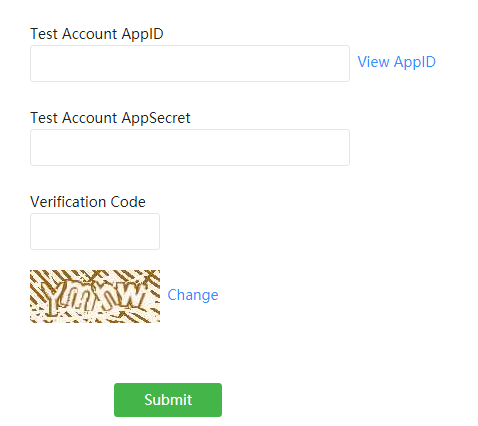
Task: Click Change to refresh the captcha
Action: pos(193,295)
